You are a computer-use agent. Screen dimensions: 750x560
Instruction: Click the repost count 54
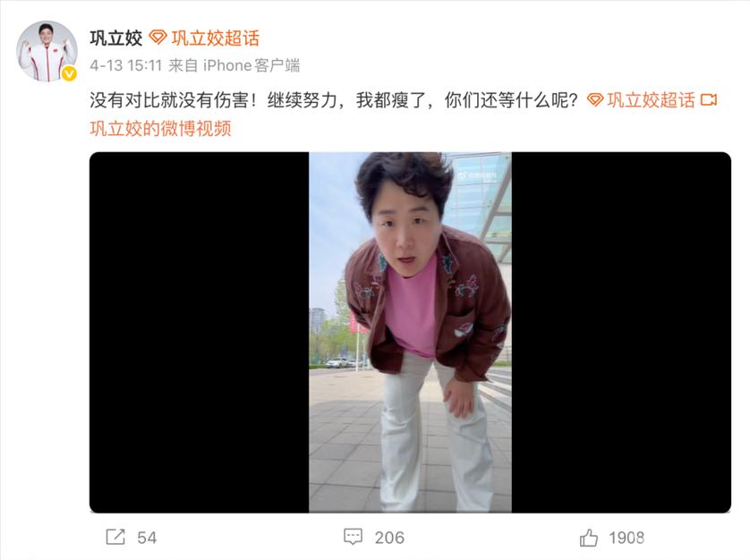point(147,538)
